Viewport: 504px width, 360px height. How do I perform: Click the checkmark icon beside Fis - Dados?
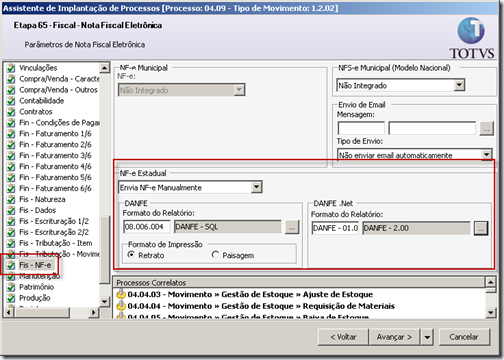point(11,210)
